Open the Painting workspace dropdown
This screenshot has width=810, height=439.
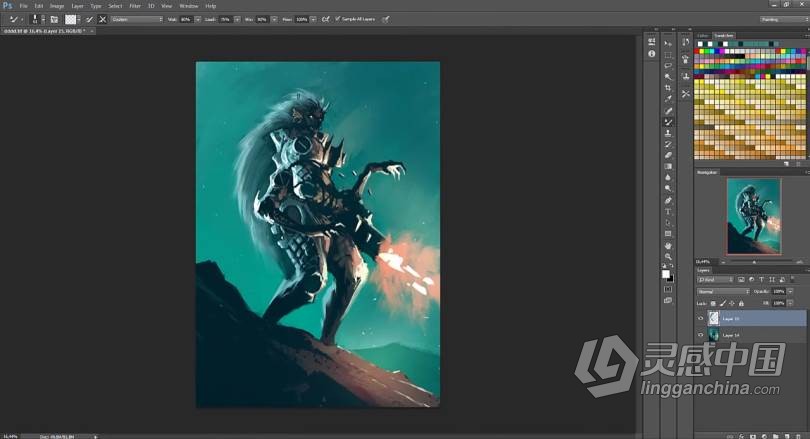[x=784, y=19]
